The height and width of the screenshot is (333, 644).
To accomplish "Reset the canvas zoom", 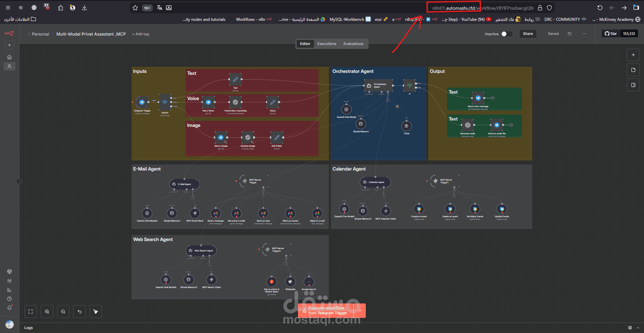I will tap(80, 312).
